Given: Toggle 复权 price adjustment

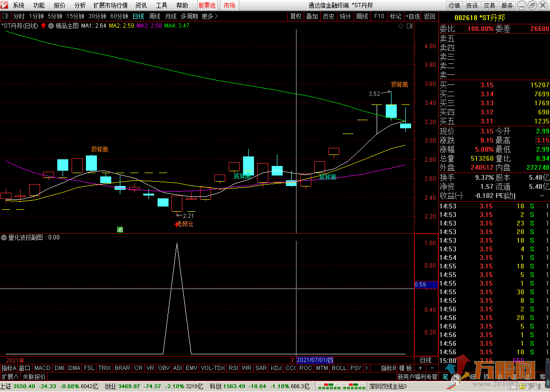Looking at the screenshot, I should click(x=296, y=16).
